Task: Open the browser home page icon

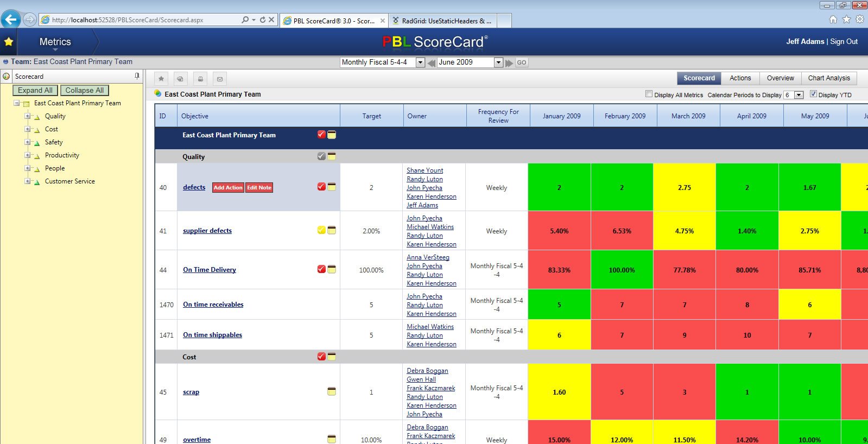Action: tap(833, 20)
